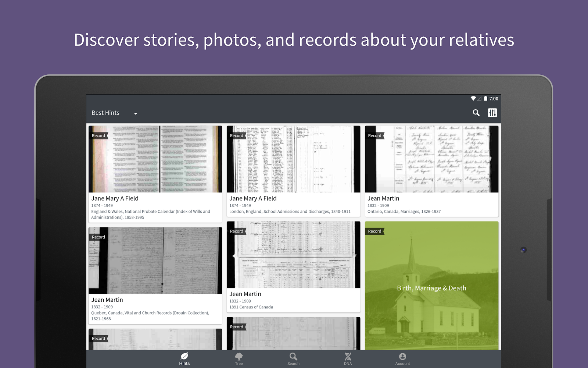Image resolution: width=588 pixels, height=368 pixels.
Task: Switch to the Hints leaf tab
Action: click(184, 359)
